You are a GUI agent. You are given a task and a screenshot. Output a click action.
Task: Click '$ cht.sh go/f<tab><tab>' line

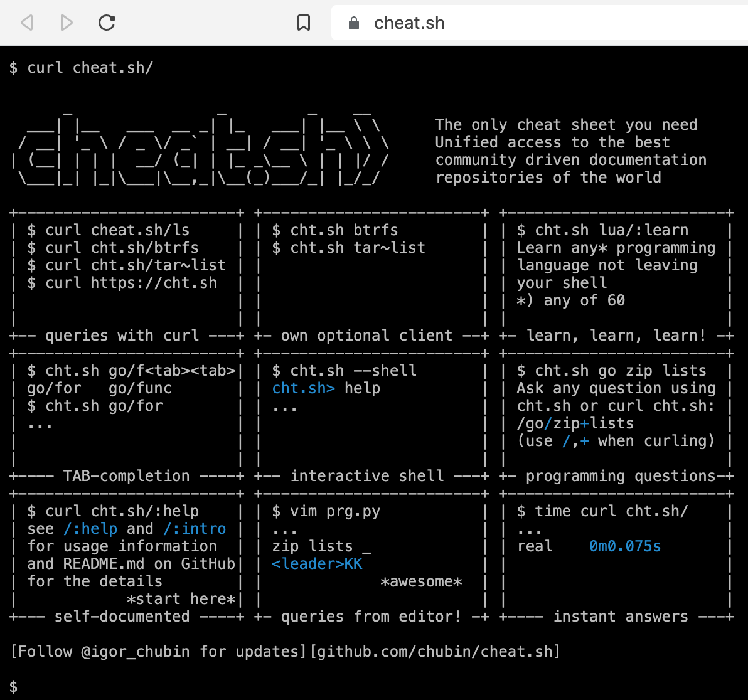point(131,371)
